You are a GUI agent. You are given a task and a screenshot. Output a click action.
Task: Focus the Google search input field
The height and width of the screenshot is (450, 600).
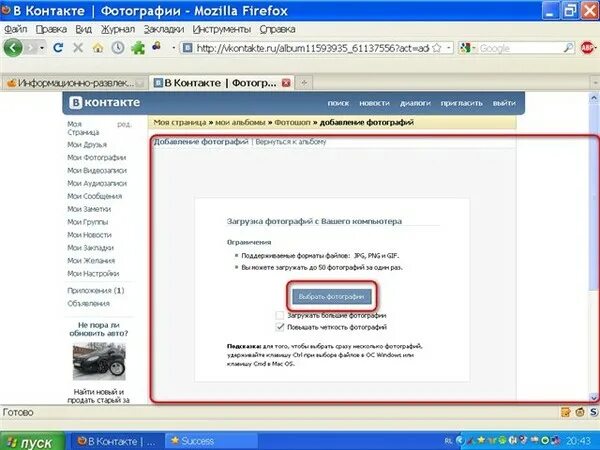[x=520, y=48]
